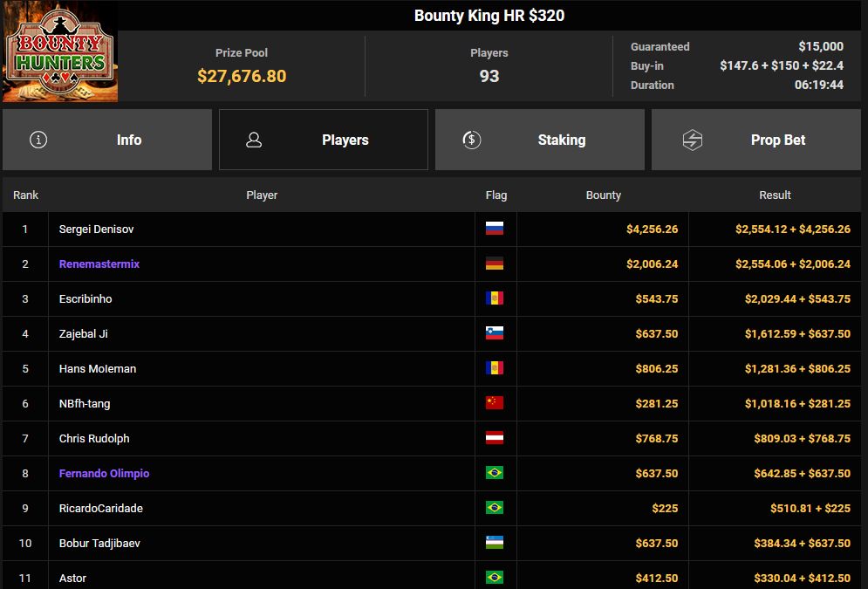868x589 pixels.
Task: Click Slovenian flag for Zajebal Ji
Action: 495,333
